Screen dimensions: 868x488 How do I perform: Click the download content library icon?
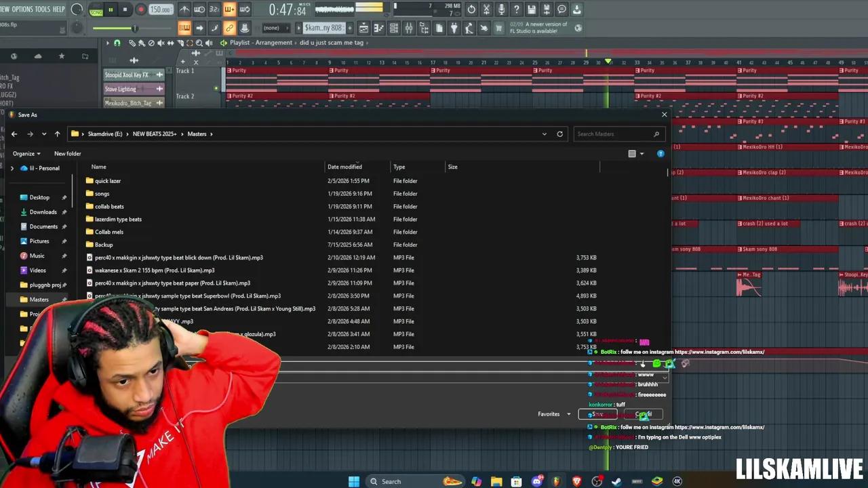click(576, 9)
